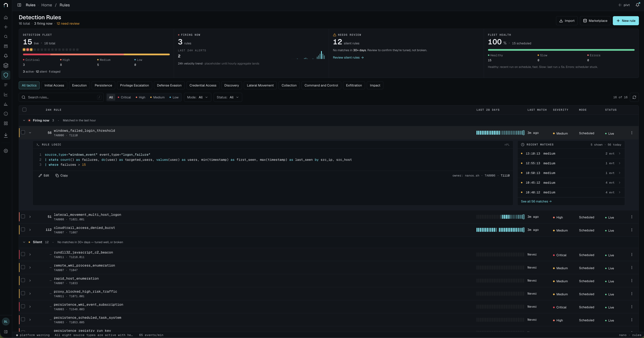Filter by Initial Access tactic
This screenshot has height=338, width=644.
point(54,85)
